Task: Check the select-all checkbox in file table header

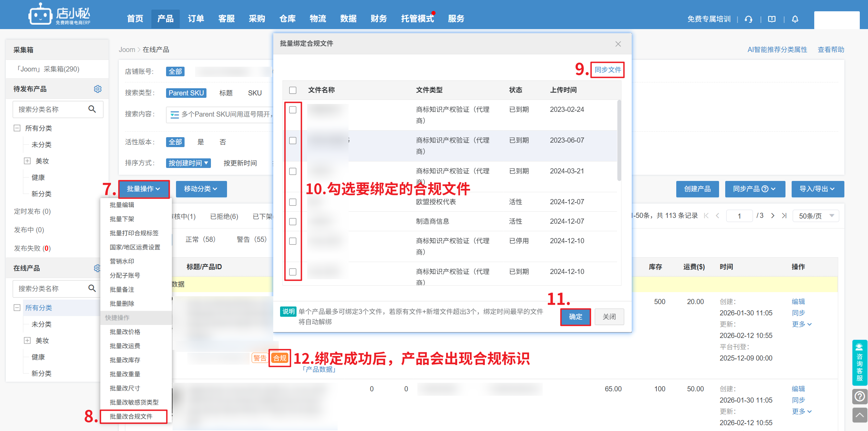Action: 293,90
